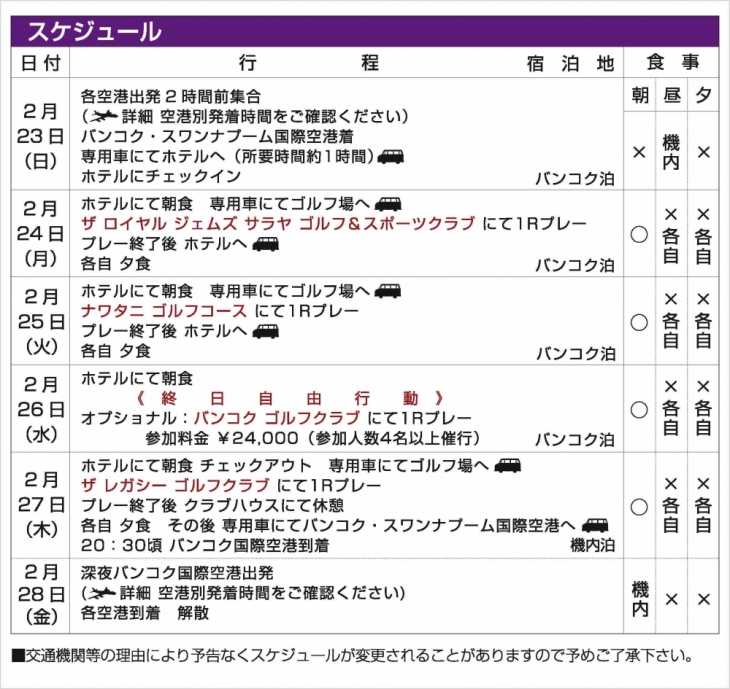730x689 pixels.
Task: Click the airplane icon in the Feb 23 row
Action: pyautogui.click(x=103, y=116)
